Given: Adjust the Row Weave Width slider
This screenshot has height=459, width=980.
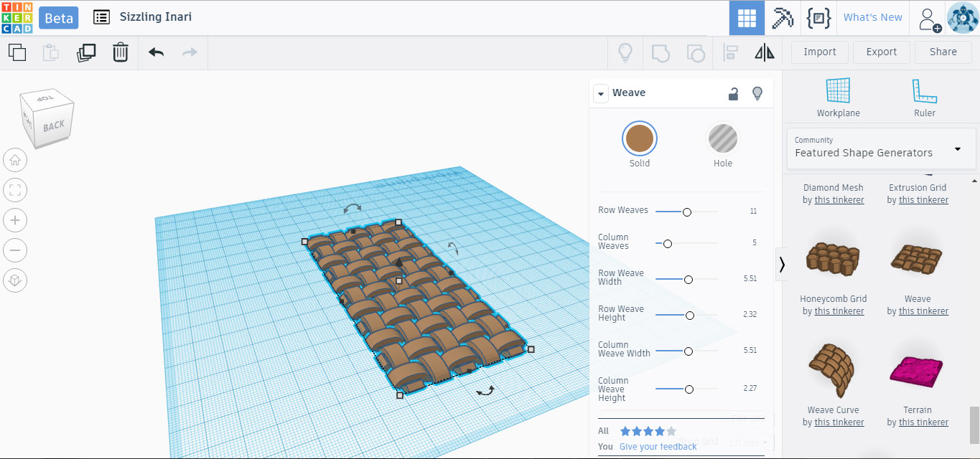Looking at the screenshot, I should click(688, 280).
